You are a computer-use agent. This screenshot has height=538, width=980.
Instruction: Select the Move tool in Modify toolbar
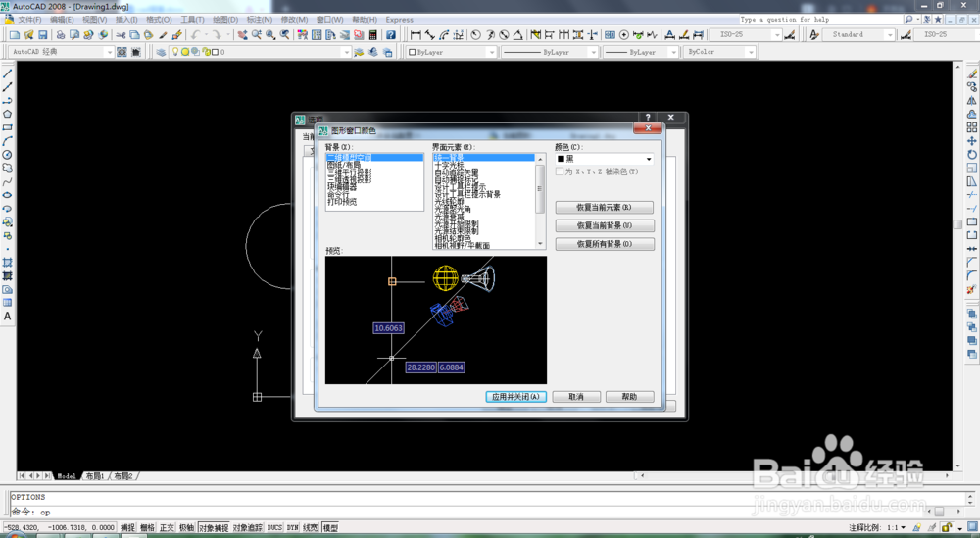click(x=972, y=141)
